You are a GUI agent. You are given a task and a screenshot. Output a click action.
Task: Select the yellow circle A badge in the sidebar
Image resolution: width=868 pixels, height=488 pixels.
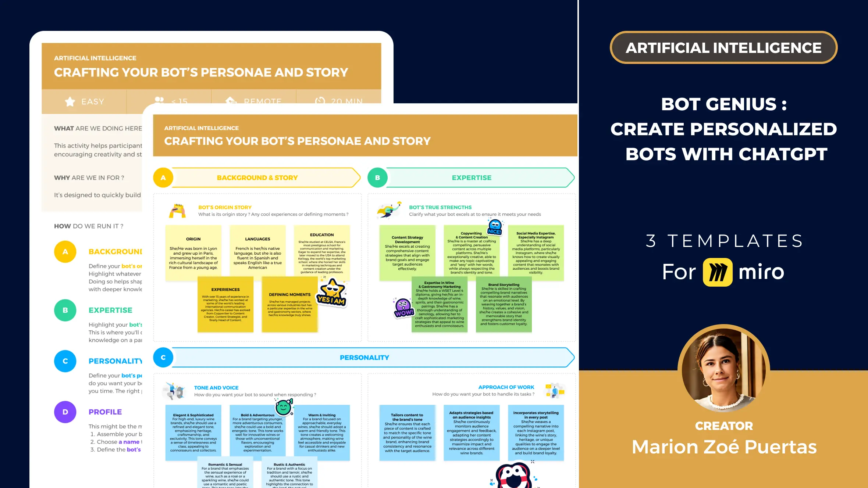pyautogui.click(x=65, y=252)
